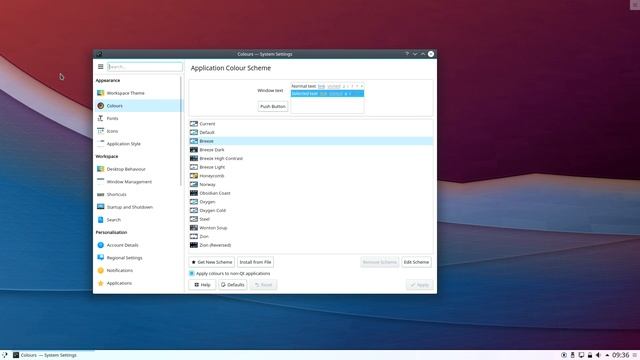Select the Breeze colour scheme
640x360 pixels.
(x=311, y=141)
